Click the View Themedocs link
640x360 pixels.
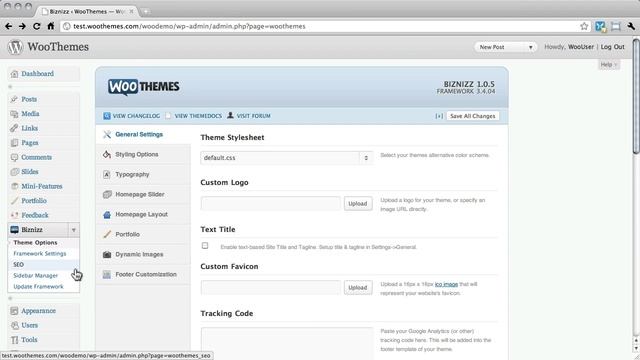[193, 116]
